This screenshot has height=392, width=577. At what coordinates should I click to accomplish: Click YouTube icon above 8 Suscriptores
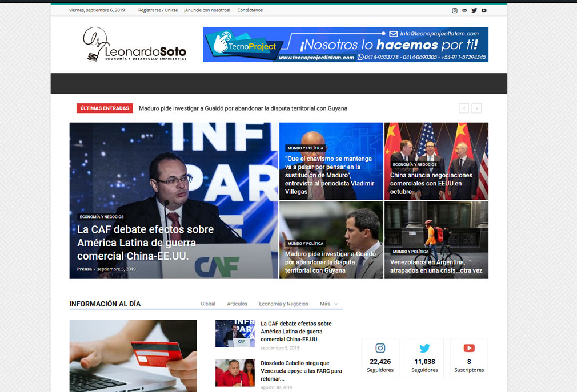pos(469,348)
